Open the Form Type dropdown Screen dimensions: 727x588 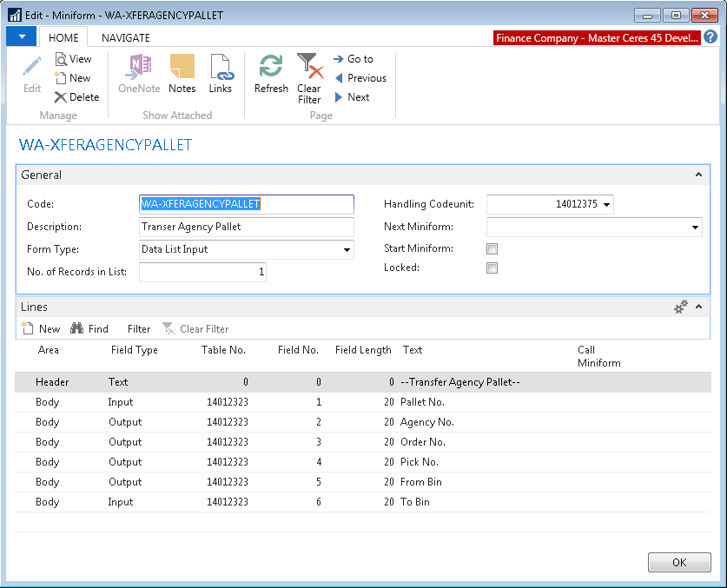coord(347,250)
